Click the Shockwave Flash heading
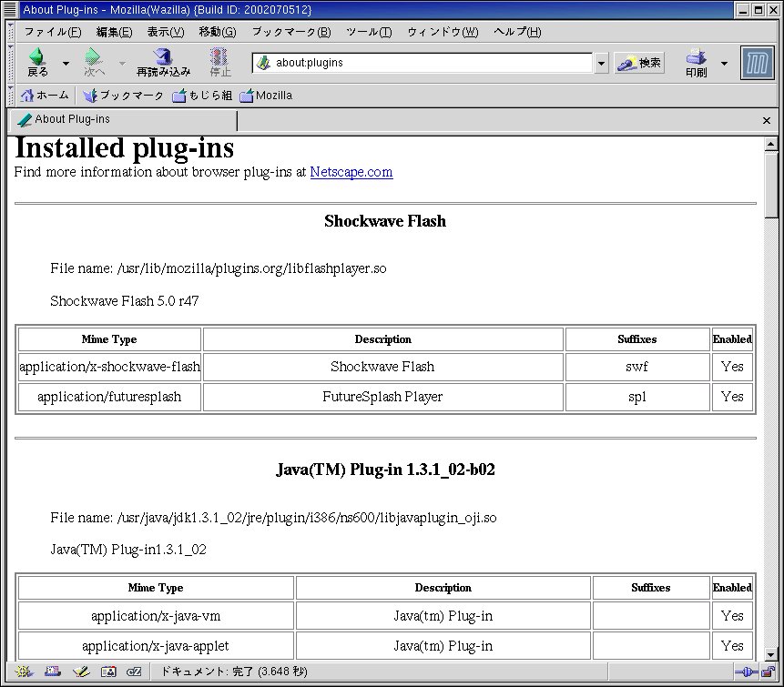The width and height of the screenshot is (784, 687). click(385, 221)
